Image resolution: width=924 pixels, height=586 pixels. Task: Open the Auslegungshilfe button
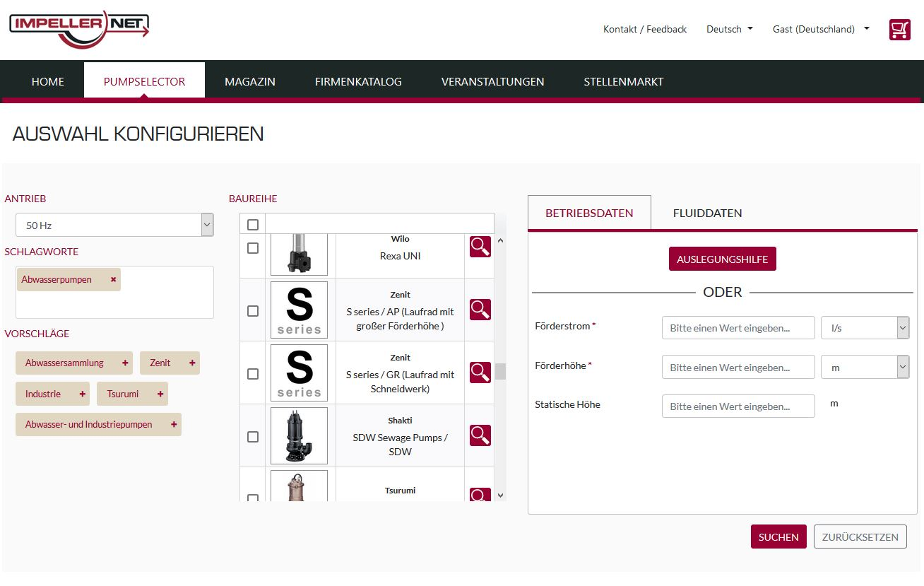pos(723,259)
